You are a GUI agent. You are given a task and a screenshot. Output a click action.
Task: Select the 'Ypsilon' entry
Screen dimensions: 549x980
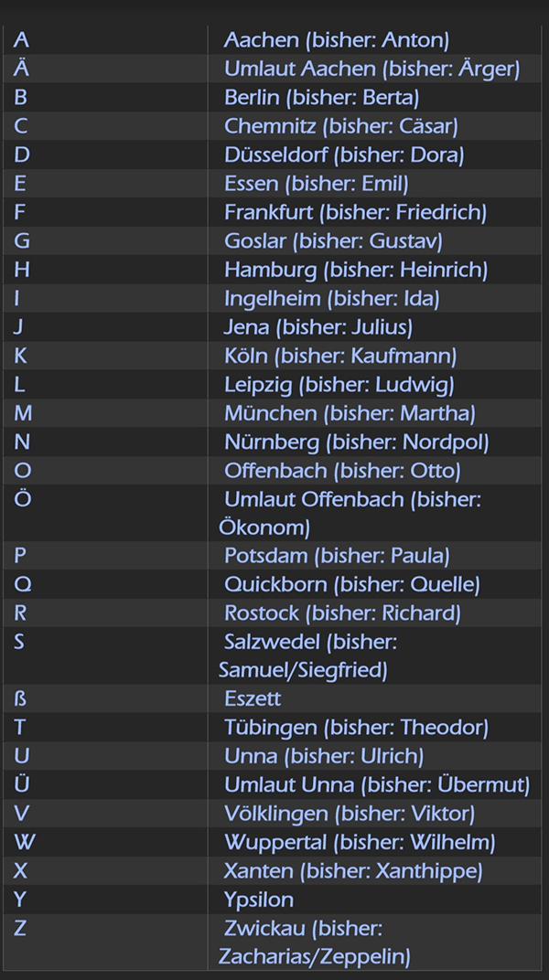click(x=259, y=900)
